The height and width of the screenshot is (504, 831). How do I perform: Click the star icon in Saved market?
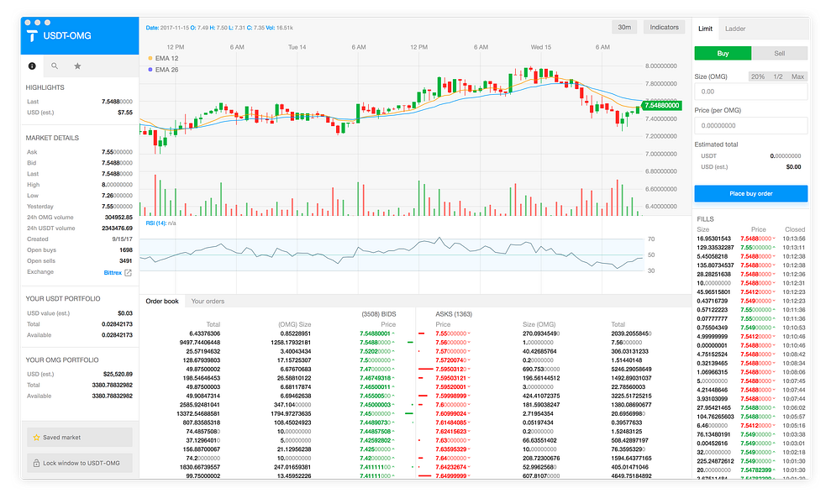(x=37, y=438)
